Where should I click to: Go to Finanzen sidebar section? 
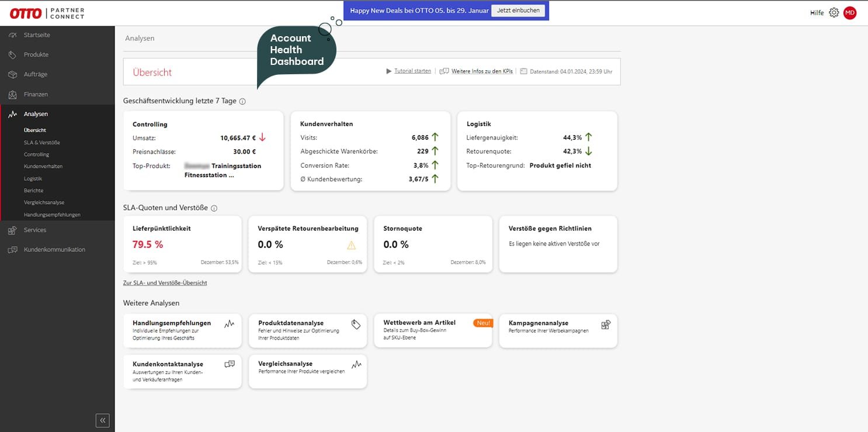[36, 94]
